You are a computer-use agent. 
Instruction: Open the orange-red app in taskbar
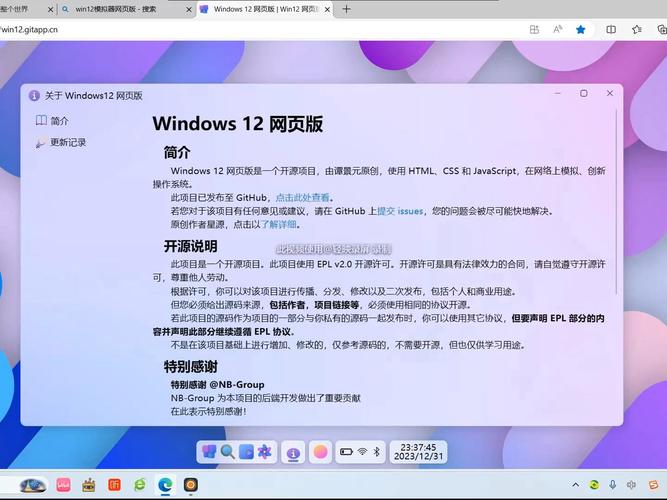click(114, 485)
